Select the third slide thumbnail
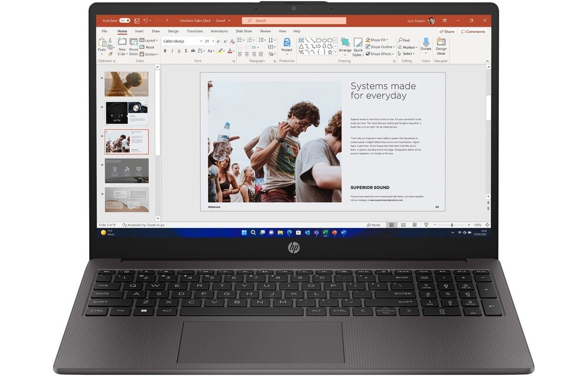Viewport: 588px width, 376px height. [126, 142]
